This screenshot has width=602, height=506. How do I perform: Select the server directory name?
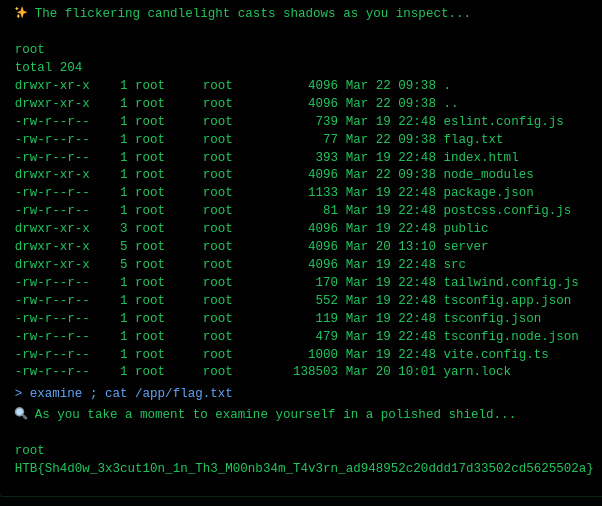pyautogui.click(x=466, y=246)
